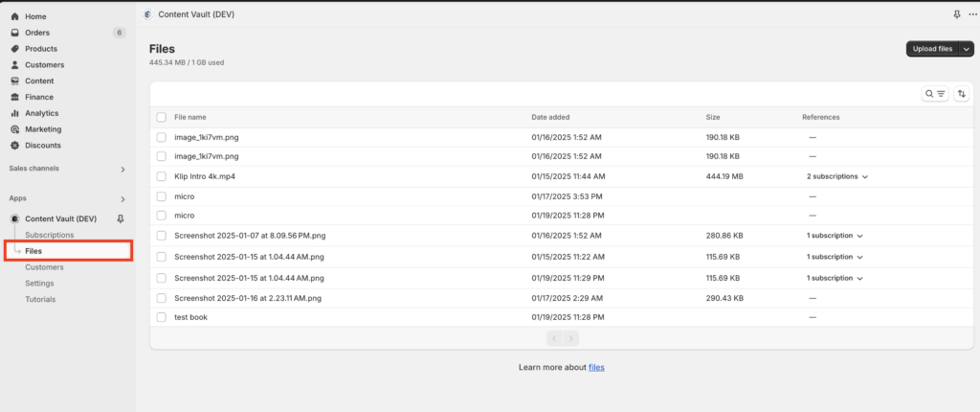Follow the files help link

596,368
